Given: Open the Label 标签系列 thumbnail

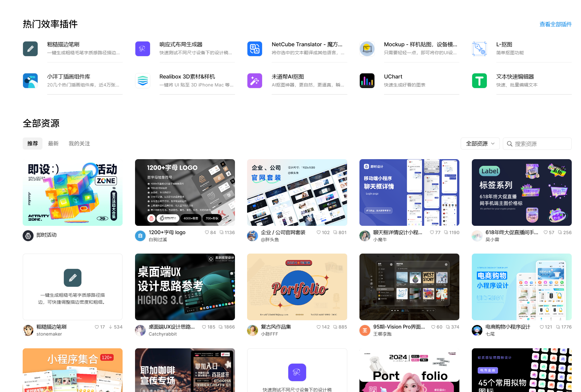Looking at the screenshot, I should 522,192.
